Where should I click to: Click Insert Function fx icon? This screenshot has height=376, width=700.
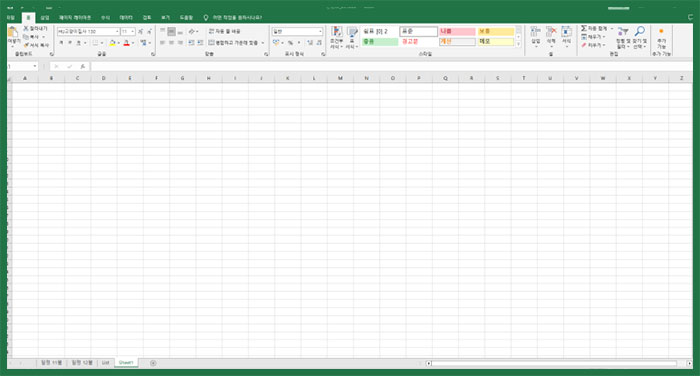tap(83, 67)
